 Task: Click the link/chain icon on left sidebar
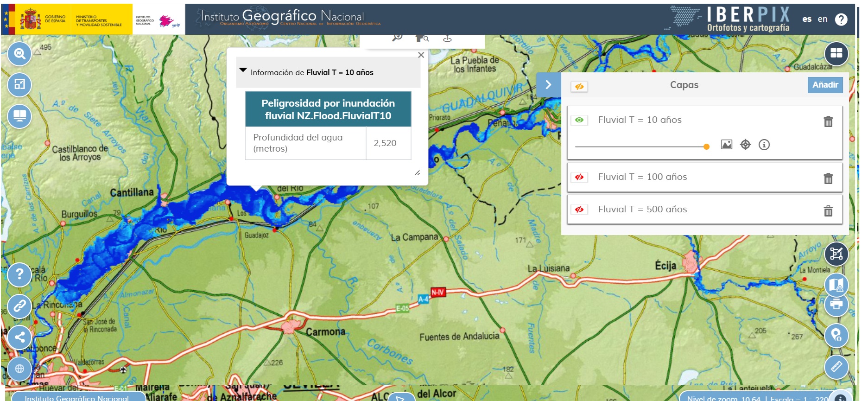(19, 306)
